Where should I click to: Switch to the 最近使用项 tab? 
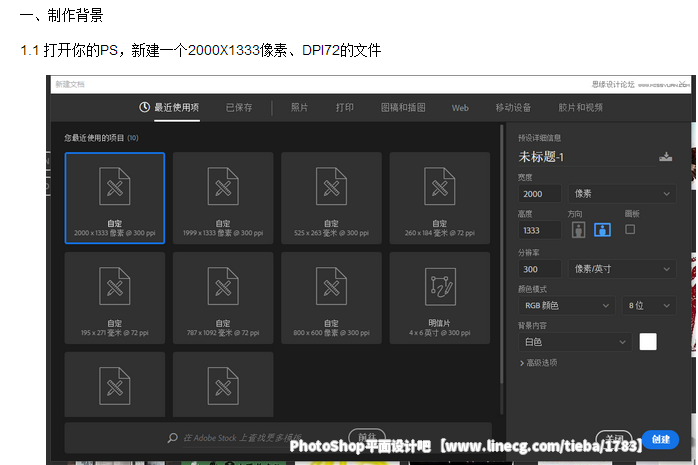click(176, 108)
